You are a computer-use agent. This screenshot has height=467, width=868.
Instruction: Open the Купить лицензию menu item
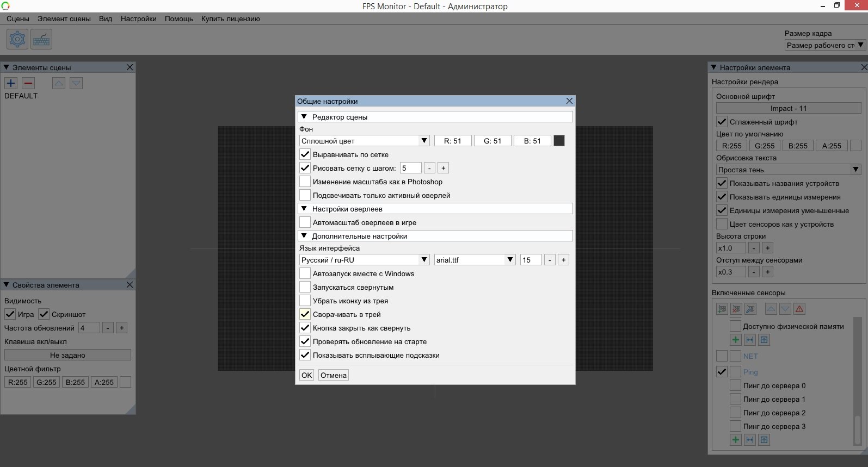[x=230, y=18]
